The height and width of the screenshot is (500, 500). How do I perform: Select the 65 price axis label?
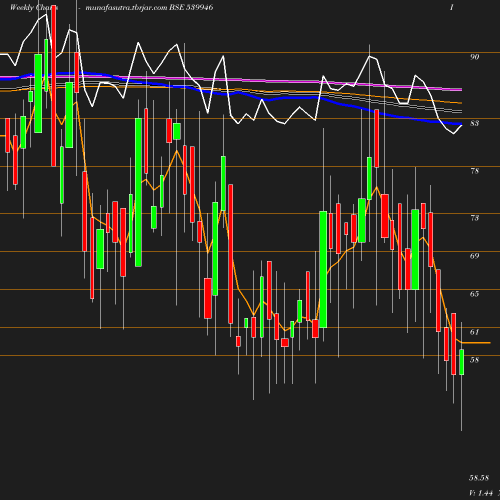tap(475, 294)
